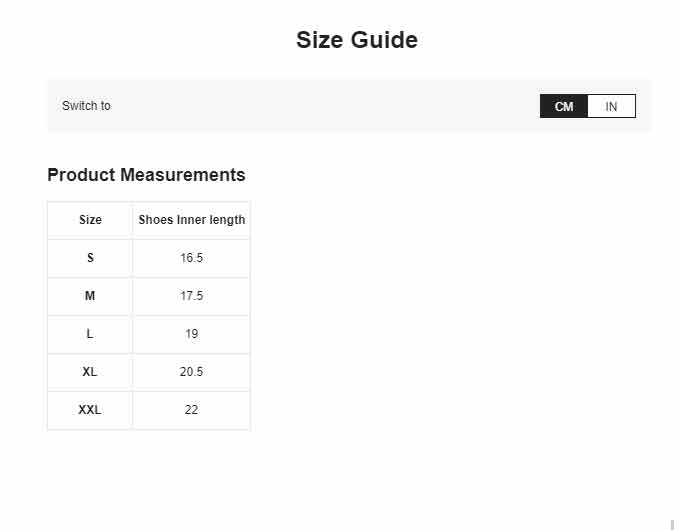Select the M size row
The height and width of the screenshot is (530, 674).
[148, 296]
